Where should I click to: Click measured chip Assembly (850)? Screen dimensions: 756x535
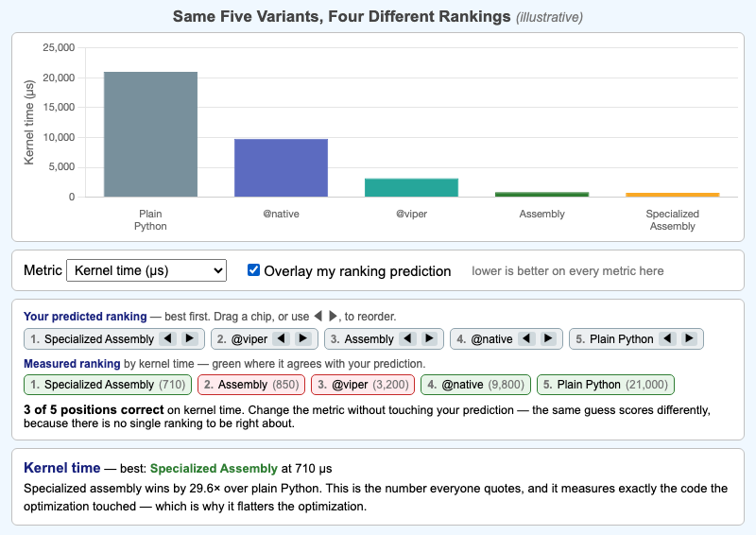click(x=251, y=385)
